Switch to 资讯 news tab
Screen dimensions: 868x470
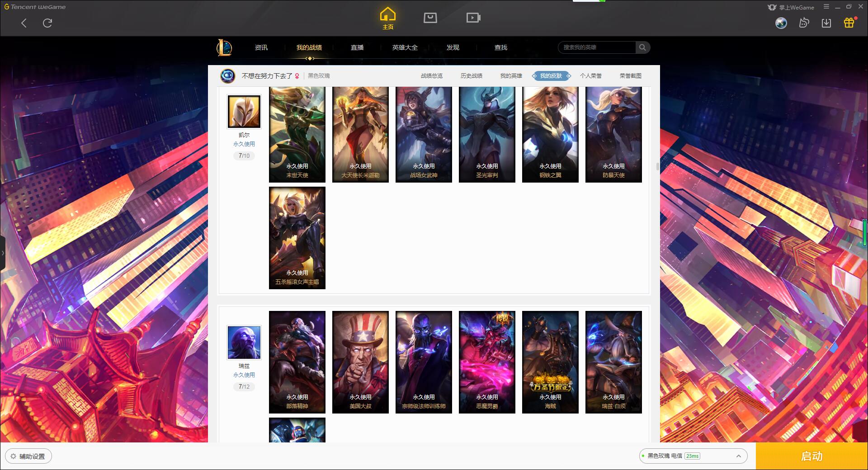click(261, 47)
